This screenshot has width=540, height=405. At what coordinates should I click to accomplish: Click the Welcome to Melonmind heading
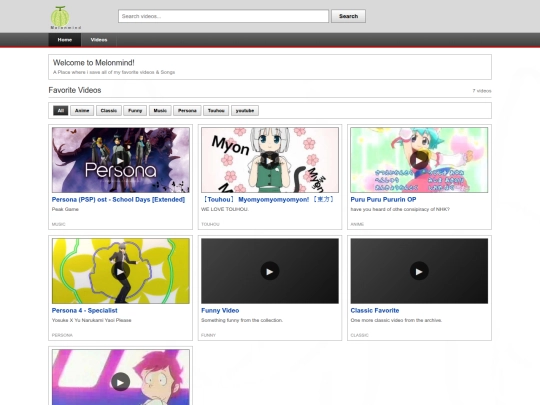click(94, 63)
